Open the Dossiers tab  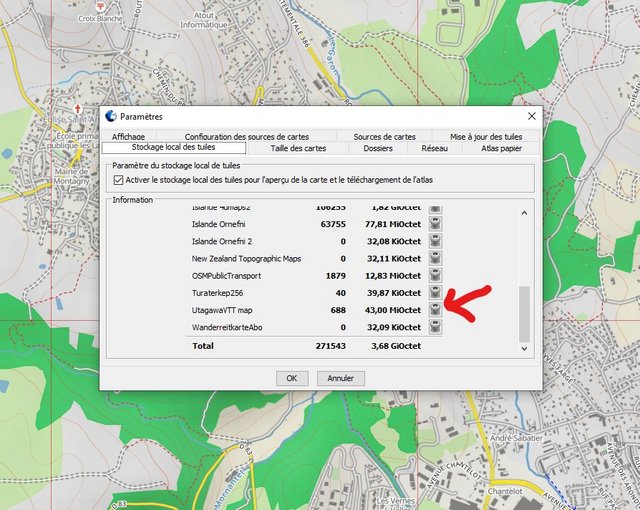(378, 149)
